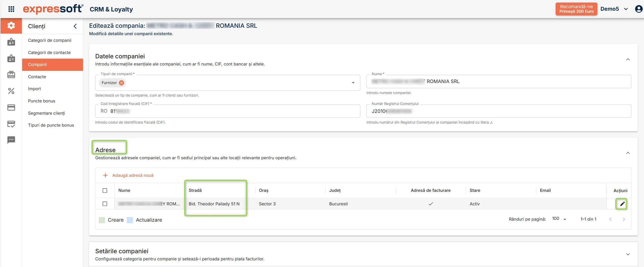Expand the Setările companiei section
The width and height of the screenshot is (644, 267).
click(x=628, y=255)
